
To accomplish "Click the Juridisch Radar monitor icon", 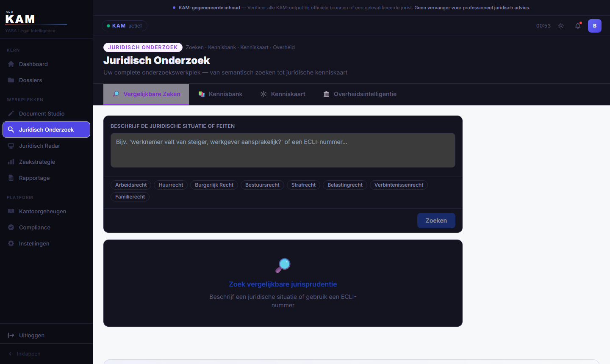I will tap(11, 146).
